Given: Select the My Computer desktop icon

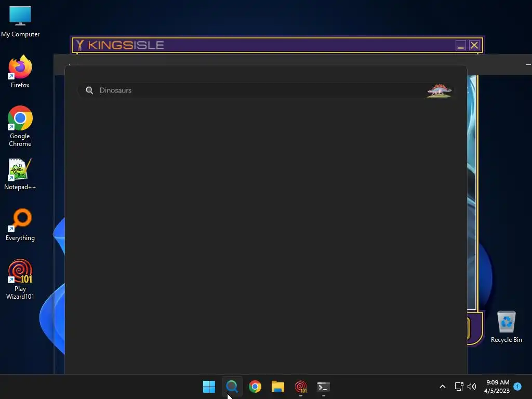Looking at the screenshot, I should tap(20, 21).
